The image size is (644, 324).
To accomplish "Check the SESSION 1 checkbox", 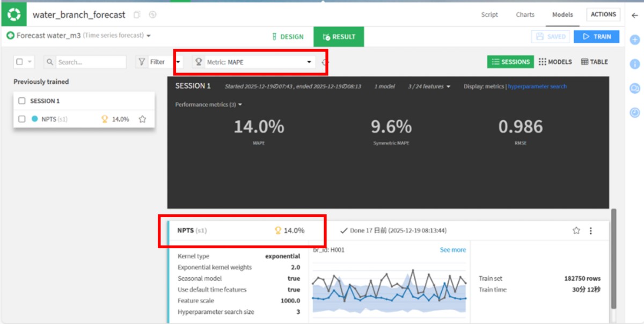I will click(22, 101).
